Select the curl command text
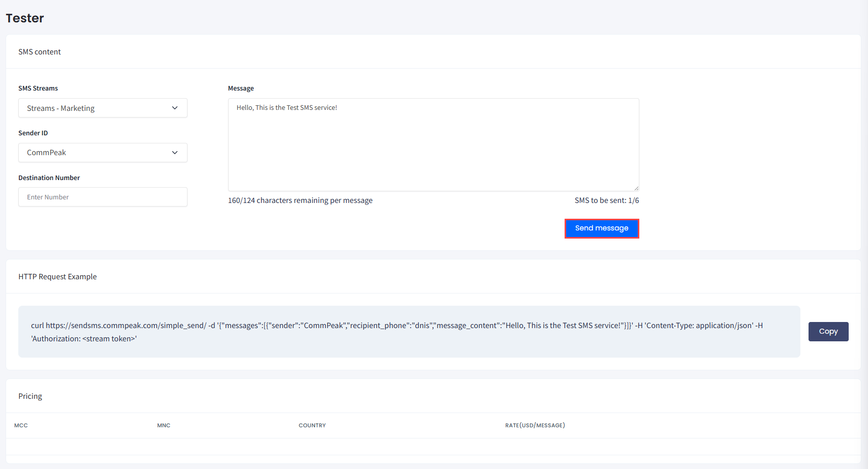 (396, 331)
